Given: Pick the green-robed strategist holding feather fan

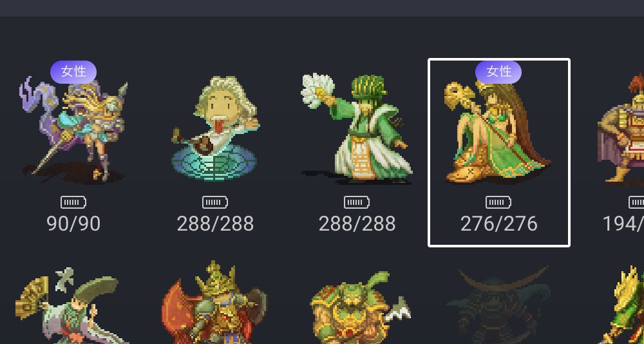Looking at the screenshot, I should coord(357,128).
